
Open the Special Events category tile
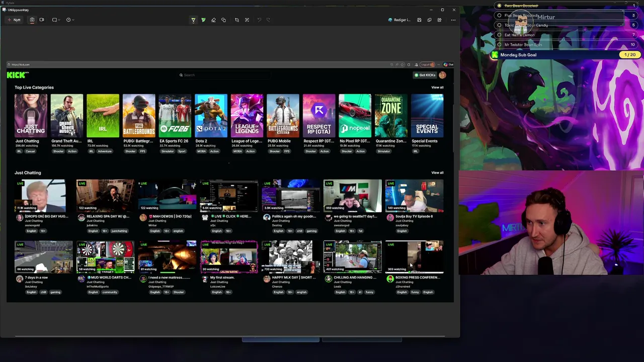[427, 116]
